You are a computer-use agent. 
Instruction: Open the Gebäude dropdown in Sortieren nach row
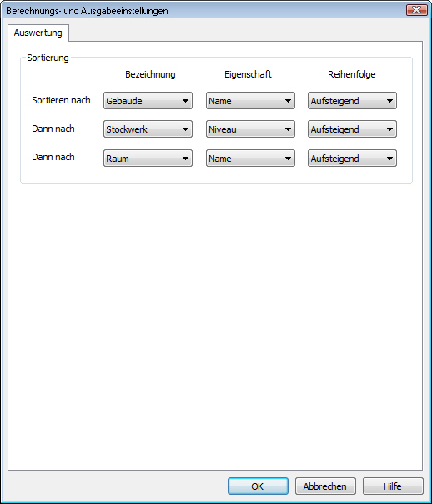(x=148, y=101)
